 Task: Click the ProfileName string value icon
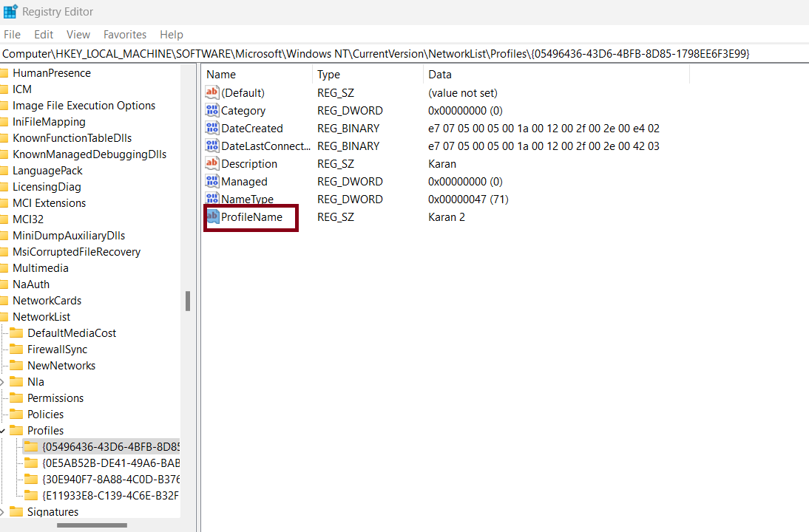pos(213,217)
